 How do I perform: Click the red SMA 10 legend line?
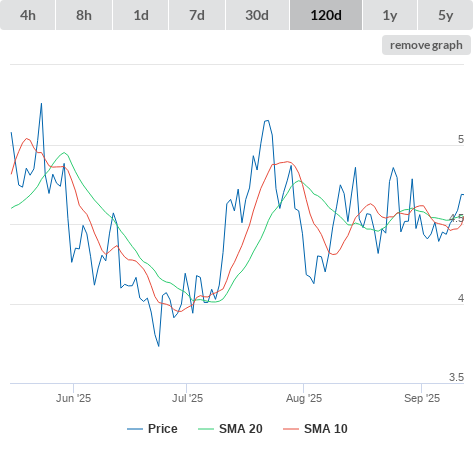point(291,429)
